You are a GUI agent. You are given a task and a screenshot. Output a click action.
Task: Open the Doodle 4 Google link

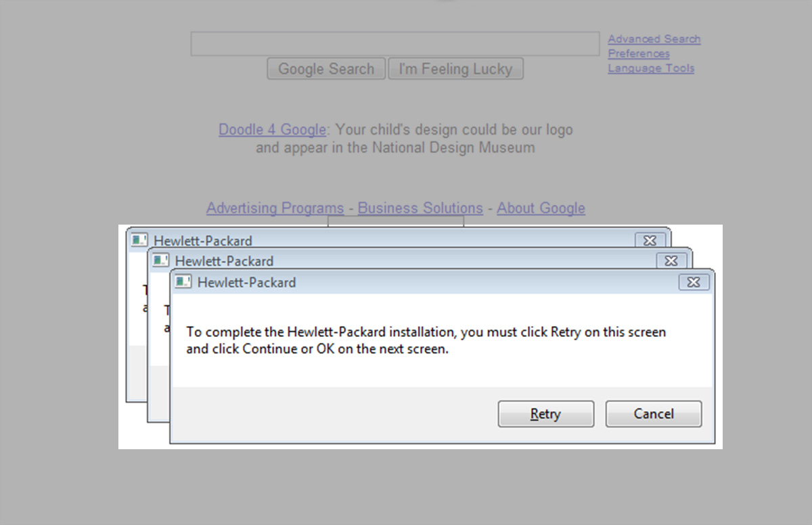[x=272, y=129]
